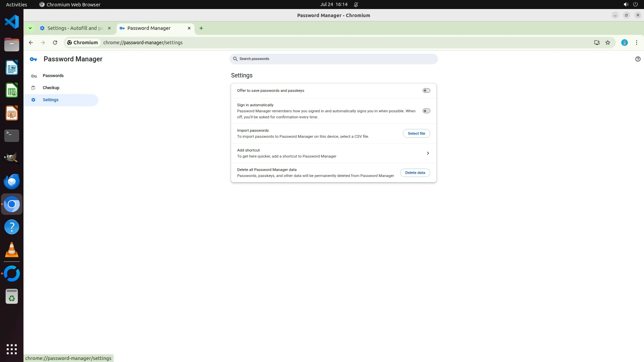Click the install app icon in address bar

[x=597, y=43]
